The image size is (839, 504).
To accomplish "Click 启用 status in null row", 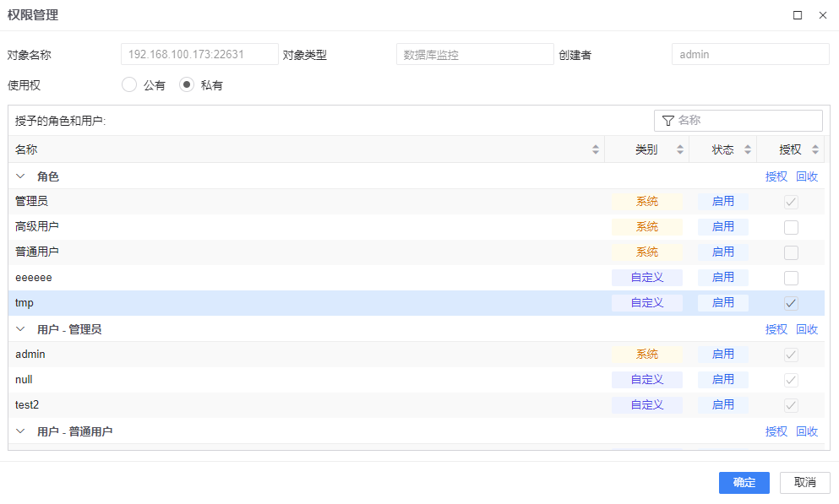I will coord(723,379).
